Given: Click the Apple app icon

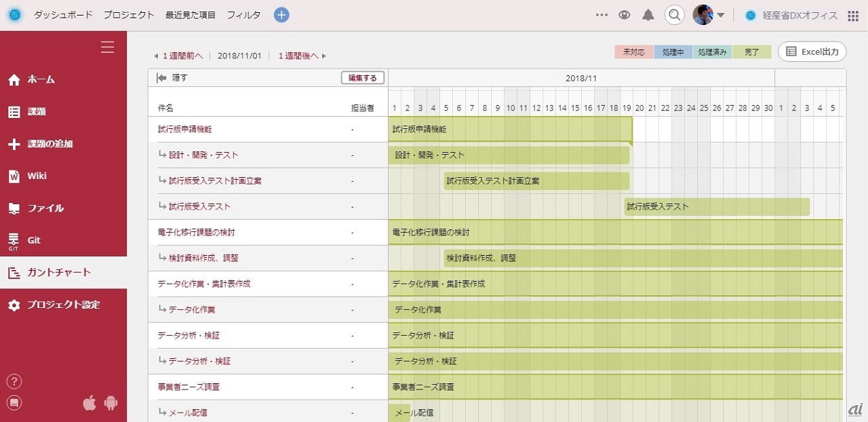Looking at the screenshot, I should coord(90,403).
